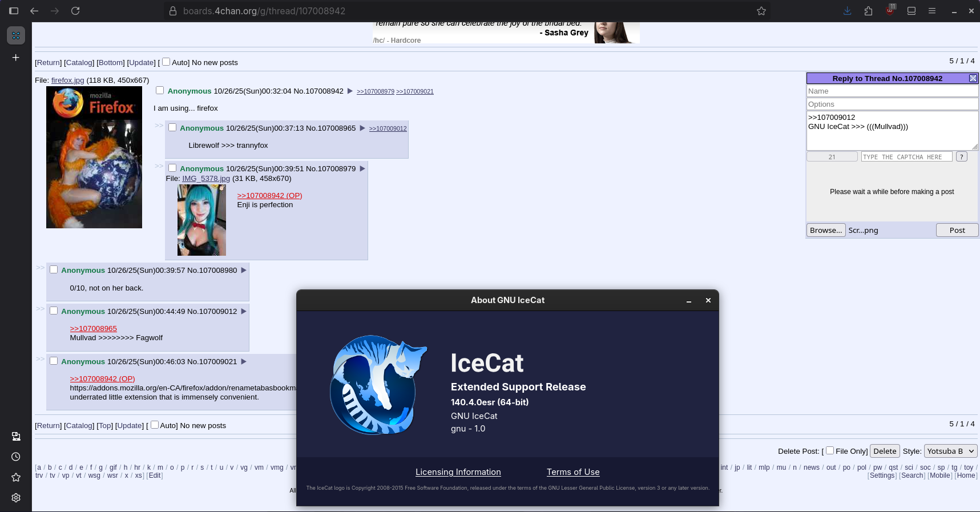This screenshot has width=980, height=512.
Task: Open post menu arrow for post No.107008979
Action: tap(362, 169)
